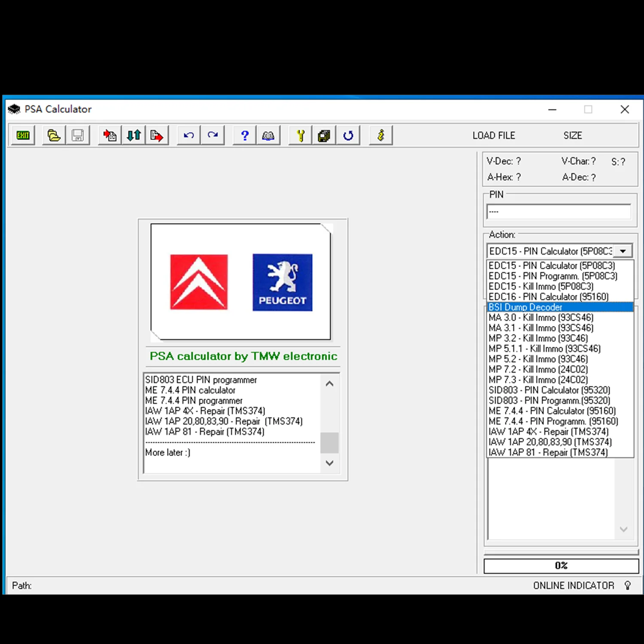Click the V-Char: ? value
This screenshot has height=644, width=644.
pos(578,161)
